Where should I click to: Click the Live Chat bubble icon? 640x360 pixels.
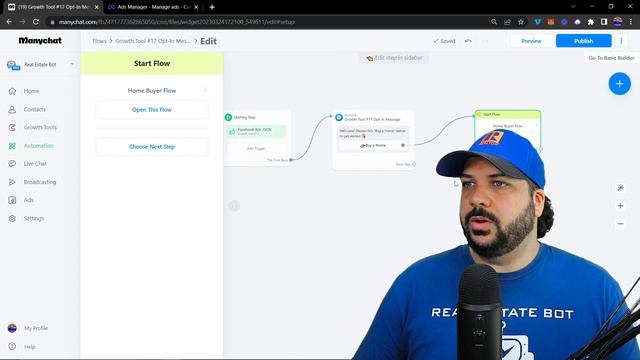coord(12,164)
